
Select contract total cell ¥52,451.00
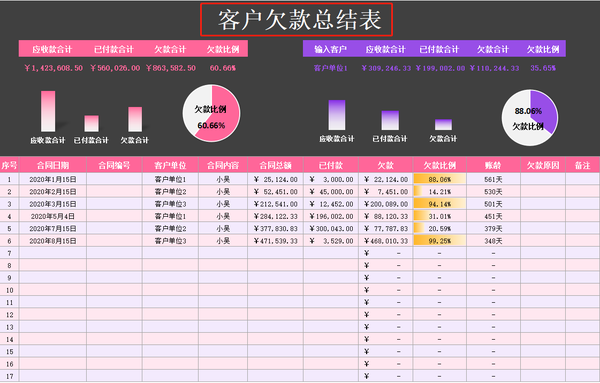276,191
